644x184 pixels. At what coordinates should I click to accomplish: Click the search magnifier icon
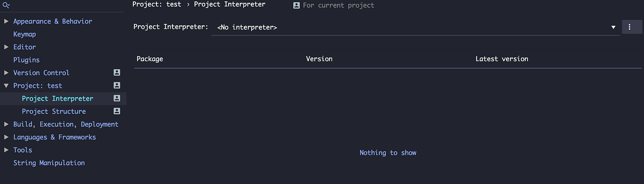click(6, 6)
